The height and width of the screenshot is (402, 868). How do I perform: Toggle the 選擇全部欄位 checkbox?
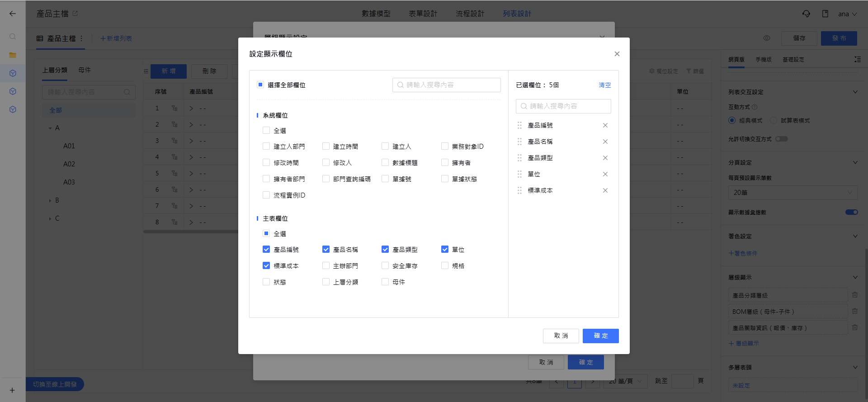[x=260, y=85]
